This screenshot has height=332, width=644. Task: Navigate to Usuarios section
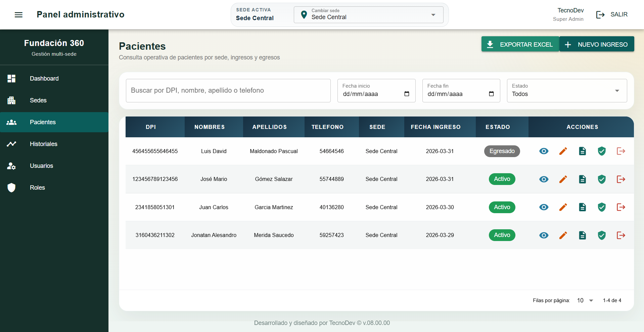click(41, 166)
